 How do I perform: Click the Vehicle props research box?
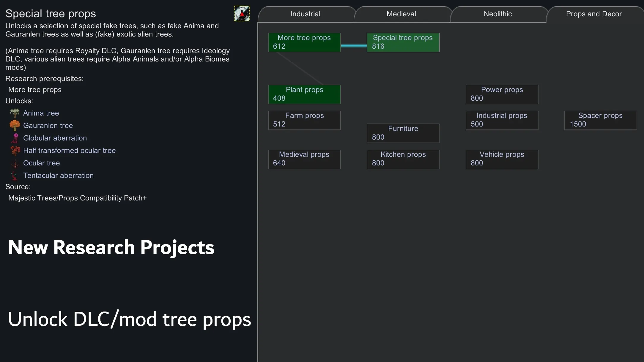(502, 159)
